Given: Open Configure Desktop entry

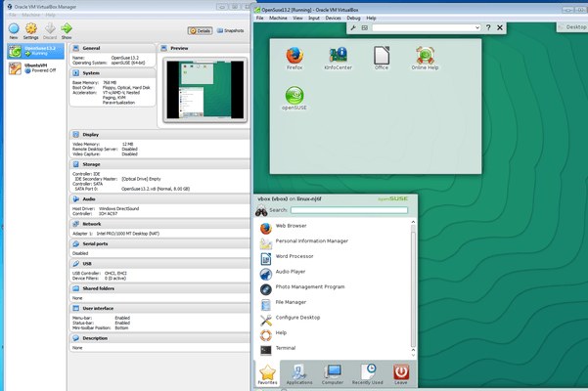Looking at the screenshot, I should click(334, 319).
